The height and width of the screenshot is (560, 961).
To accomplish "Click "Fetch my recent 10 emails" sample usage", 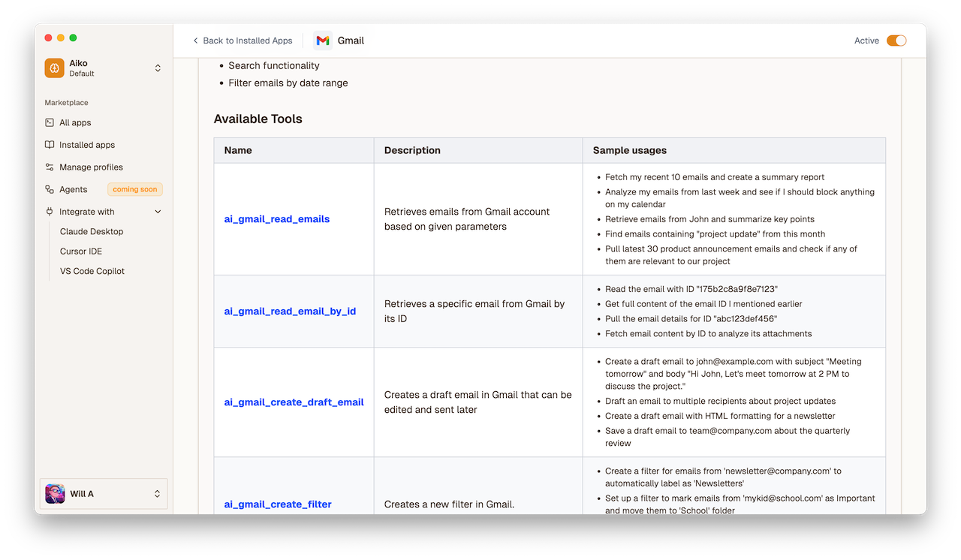I will (x=715, y=177).
